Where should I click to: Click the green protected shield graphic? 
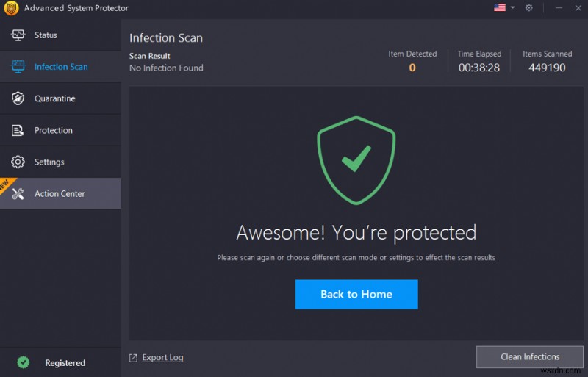coord(356,160)
